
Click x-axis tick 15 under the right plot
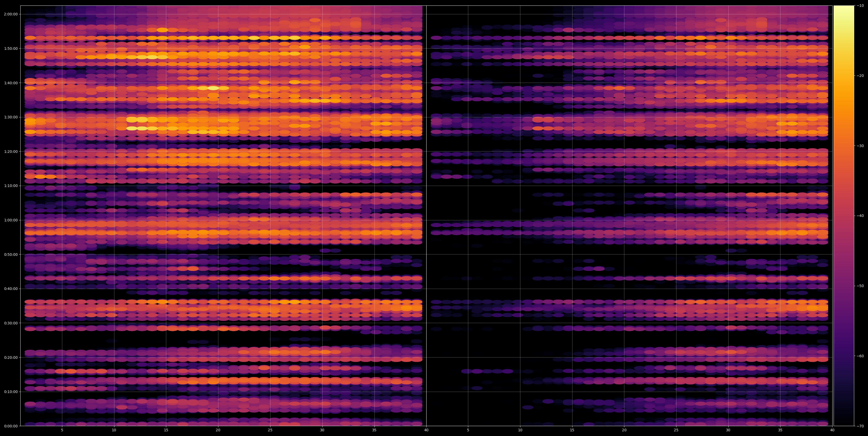572,430
